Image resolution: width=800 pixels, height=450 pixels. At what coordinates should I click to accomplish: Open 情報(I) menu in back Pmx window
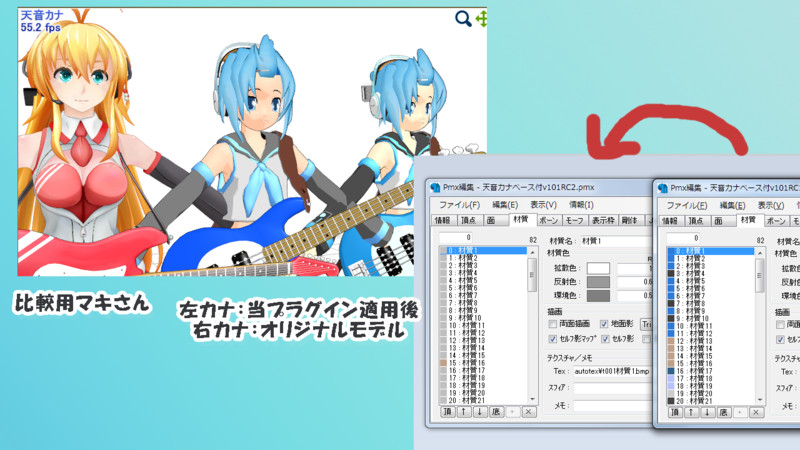[581, 205]
